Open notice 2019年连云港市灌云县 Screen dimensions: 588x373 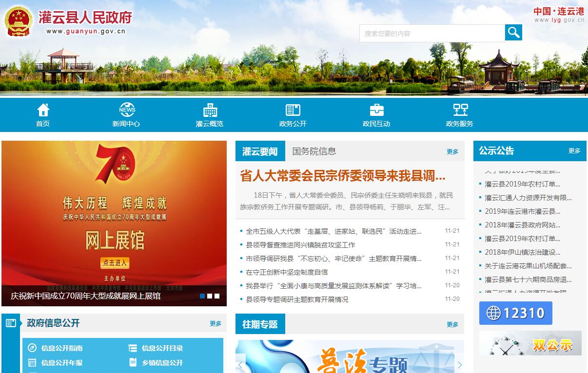click(523, 211)
